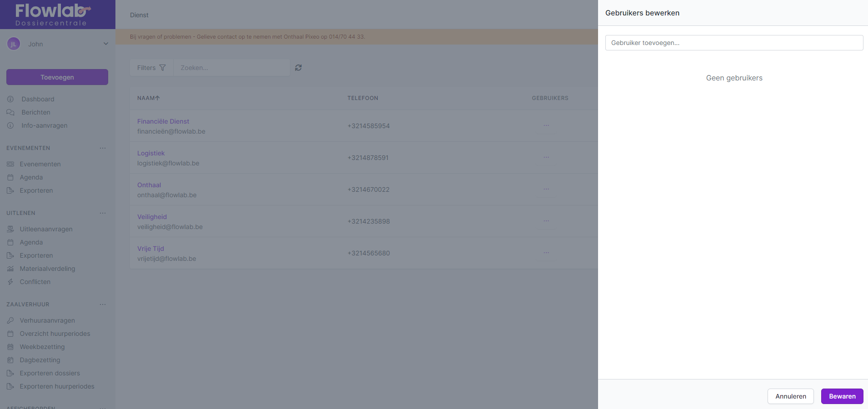Open the Financiële Dienst link
This screenshot has height=409, width=868.
pos(163,121)
